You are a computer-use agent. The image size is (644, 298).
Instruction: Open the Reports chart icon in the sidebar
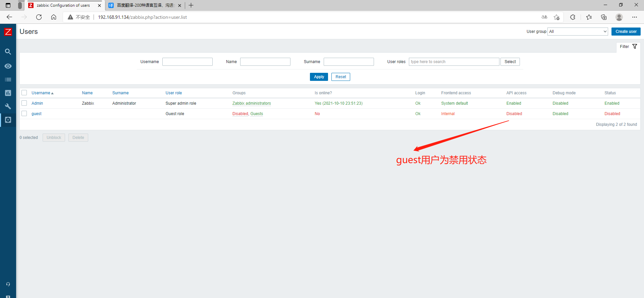pos(8,93)
